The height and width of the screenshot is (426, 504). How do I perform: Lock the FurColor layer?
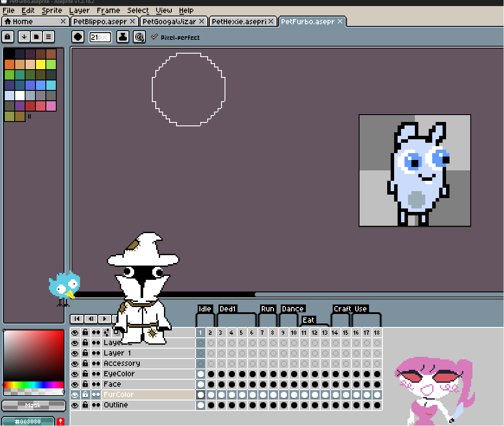(85, 394)
